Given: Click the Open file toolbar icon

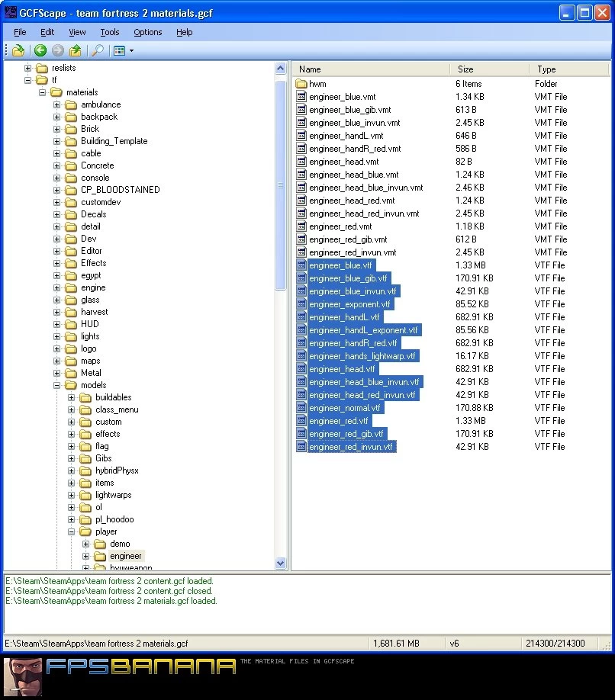Looking at the screenshot, I should tap(18, 50).
